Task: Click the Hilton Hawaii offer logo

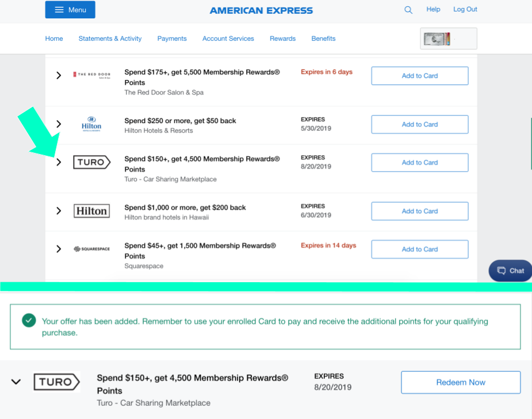Action: pyautogui.click(x=91, y=211)
